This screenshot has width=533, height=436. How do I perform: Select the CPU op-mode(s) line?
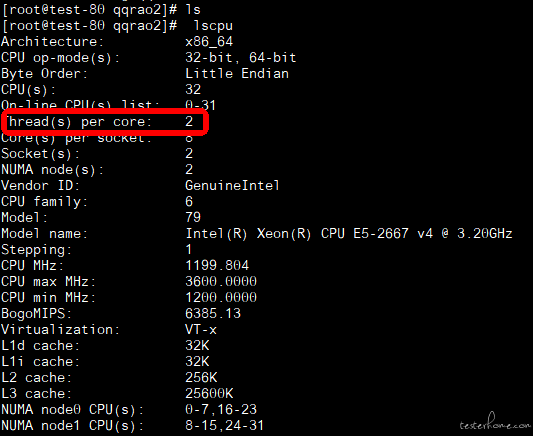[x=149, y=58]
